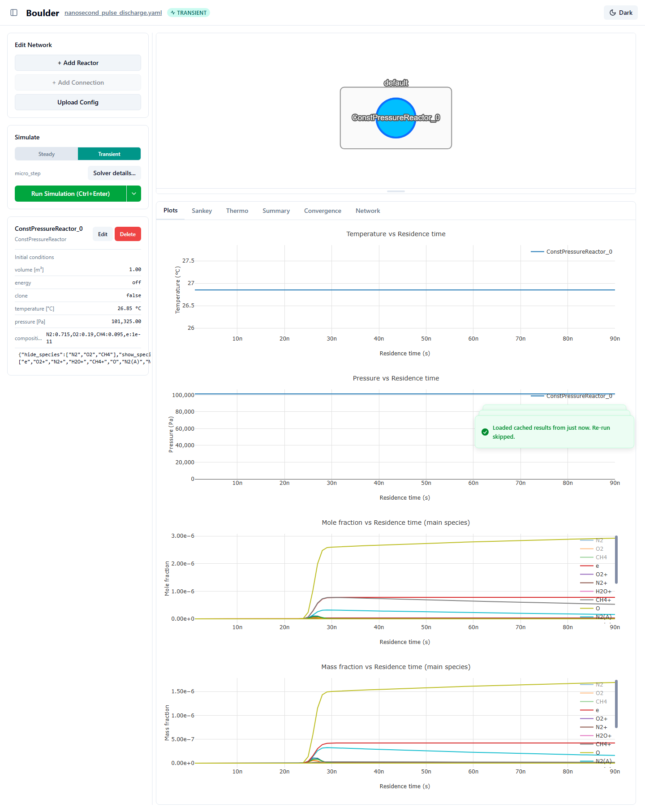Click the TRANSIENT status badge icon
This screenshot has width=645, height=812.
pyautogui.click(x=173, y=13)
